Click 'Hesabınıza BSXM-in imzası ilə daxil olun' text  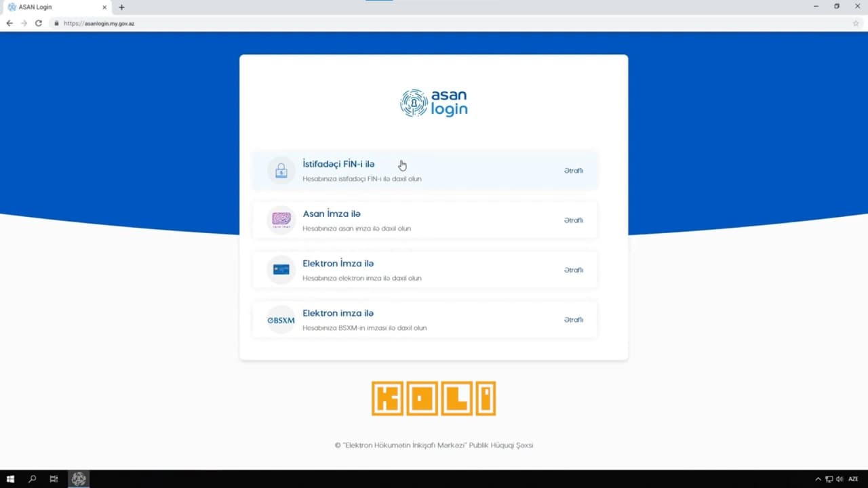pyautogui.click(x=365, y=328)
